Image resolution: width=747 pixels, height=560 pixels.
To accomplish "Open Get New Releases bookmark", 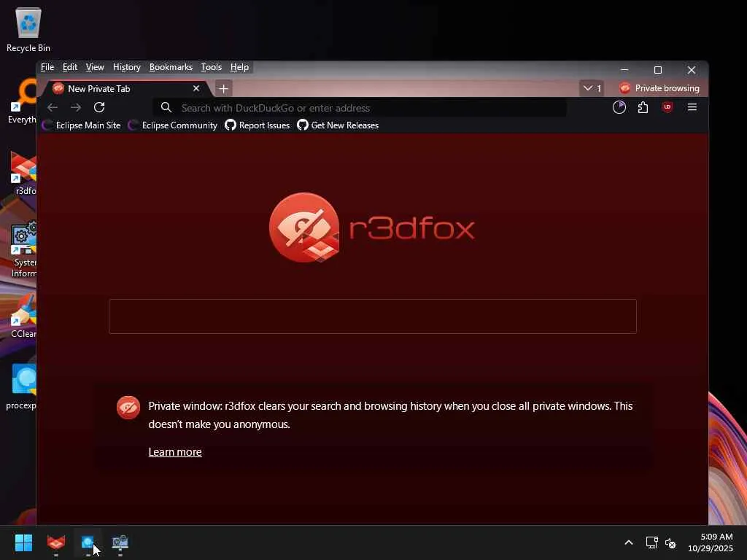I will (x=338, y=125).
